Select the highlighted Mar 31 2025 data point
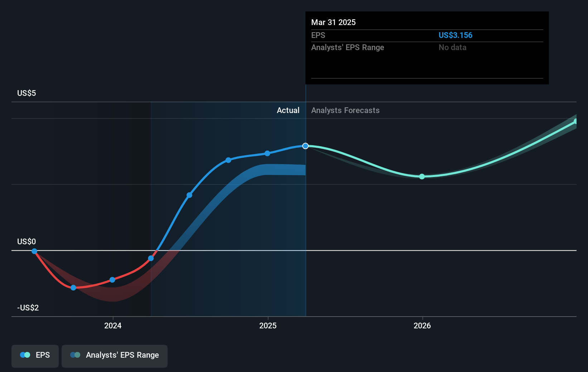The image size is (588, 372). [x=305, y=146]
